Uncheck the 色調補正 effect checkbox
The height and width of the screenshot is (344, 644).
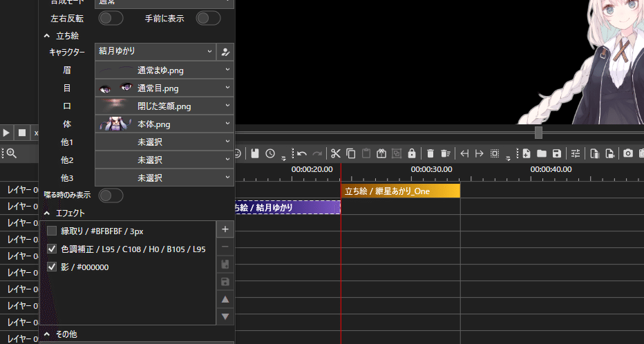coord(52,249)
